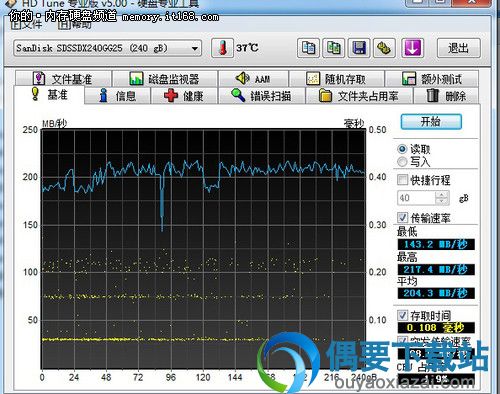The width and height of the screenshot is (500, 394).
Task: Increase short stroke gB value stepper
Action: point(442,194)
